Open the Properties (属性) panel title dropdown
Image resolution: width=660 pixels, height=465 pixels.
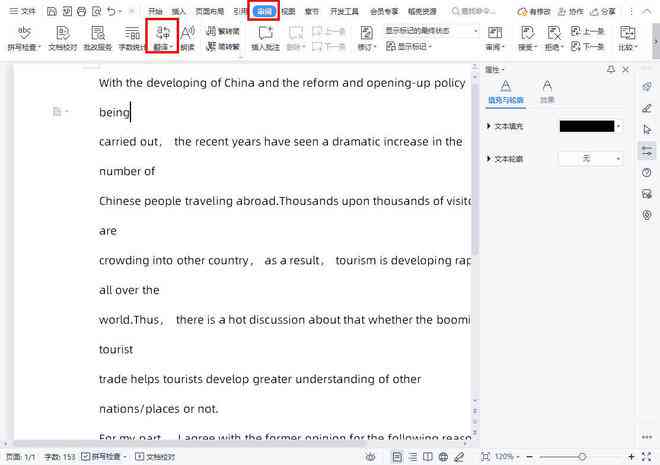495,69
